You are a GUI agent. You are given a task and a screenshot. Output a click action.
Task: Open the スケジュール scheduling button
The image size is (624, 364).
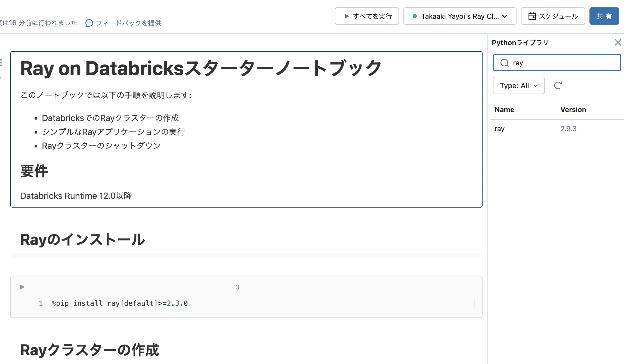click(x=553, y=16)
